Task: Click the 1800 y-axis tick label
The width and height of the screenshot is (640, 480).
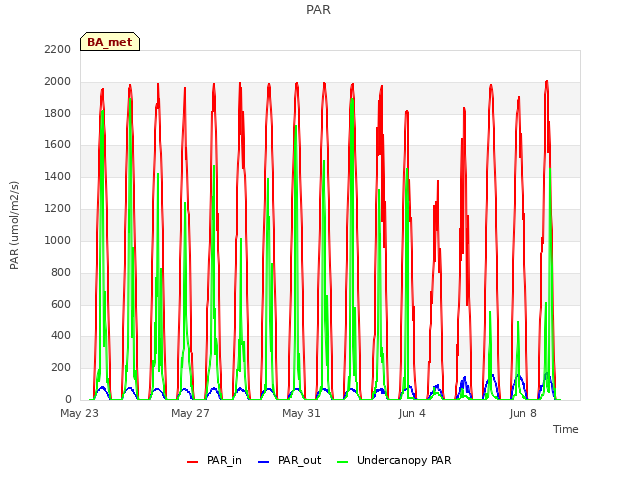Action: click(58, 113)
